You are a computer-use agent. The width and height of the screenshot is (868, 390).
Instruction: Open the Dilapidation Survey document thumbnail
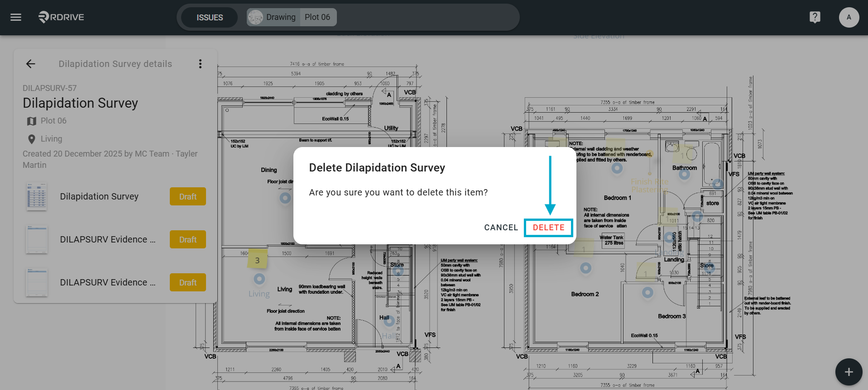coord(37,197)
